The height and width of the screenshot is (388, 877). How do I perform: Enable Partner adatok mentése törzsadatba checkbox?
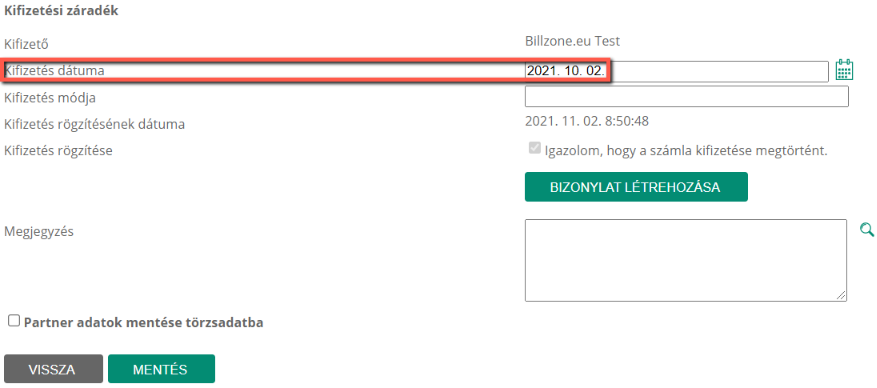14,321
